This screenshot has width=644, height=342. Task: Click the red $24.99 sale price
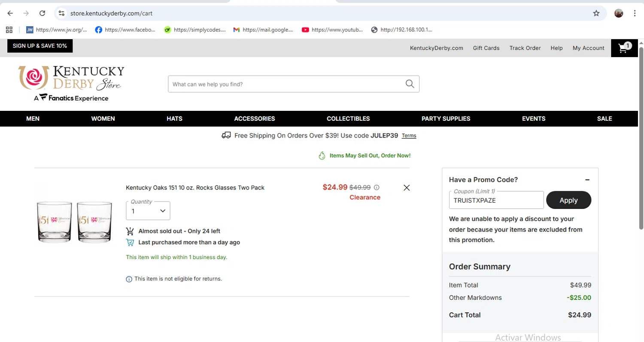tap(335, 187)
